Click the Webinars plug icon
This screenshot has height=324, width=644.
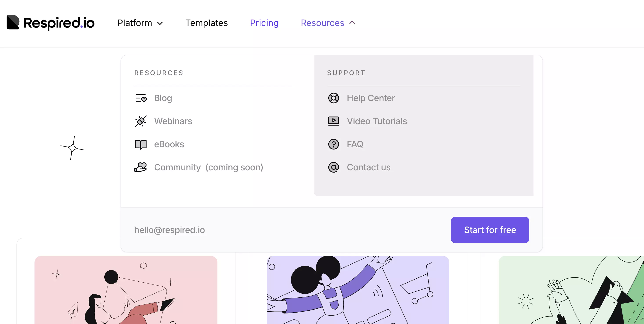(x=141, y=121)
